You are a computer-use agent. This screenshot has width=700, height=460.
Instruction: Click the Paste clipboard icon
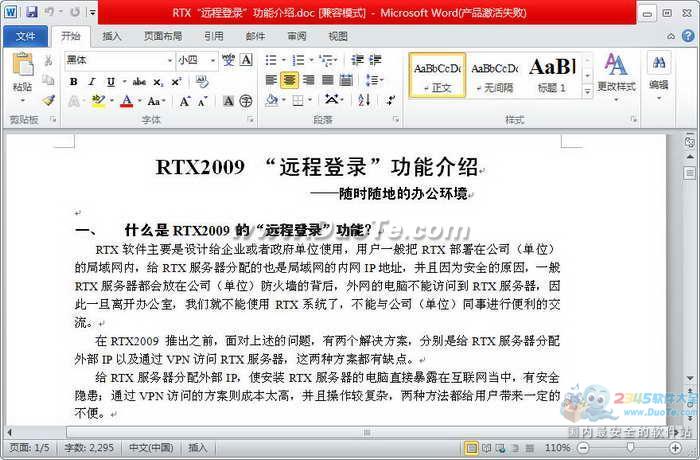click(22, 65)
